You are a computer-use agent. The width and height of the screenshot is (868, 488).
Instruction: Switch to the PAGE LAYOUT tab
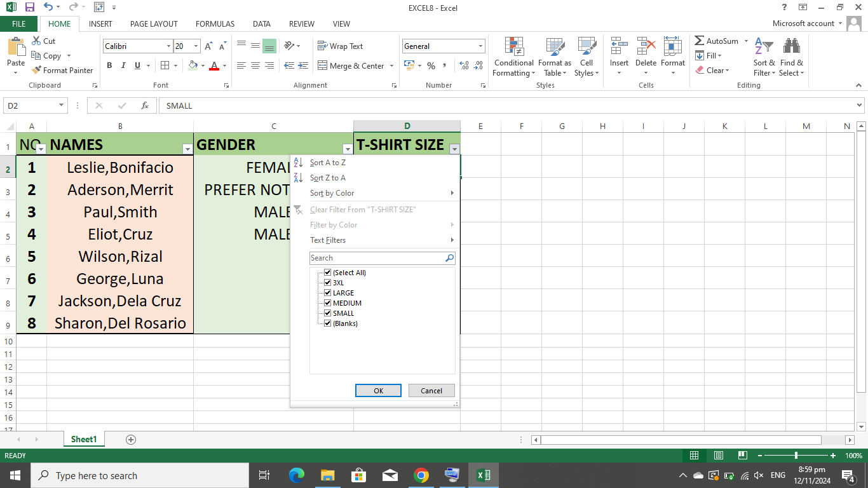154,24
